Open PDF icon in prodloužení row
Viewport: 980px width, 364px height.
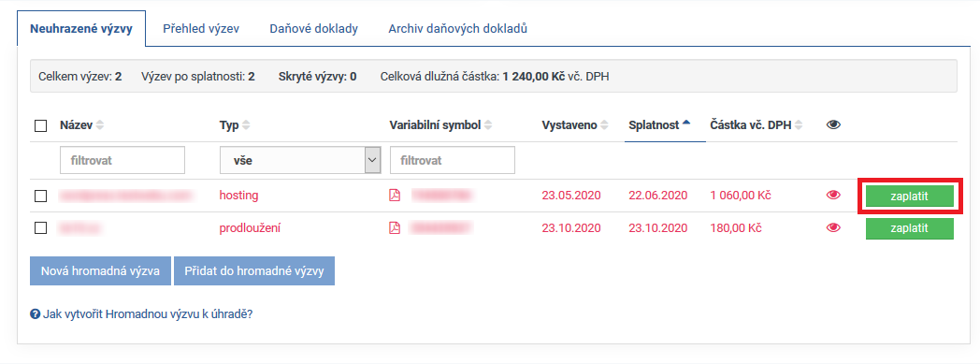click(395, 228)
